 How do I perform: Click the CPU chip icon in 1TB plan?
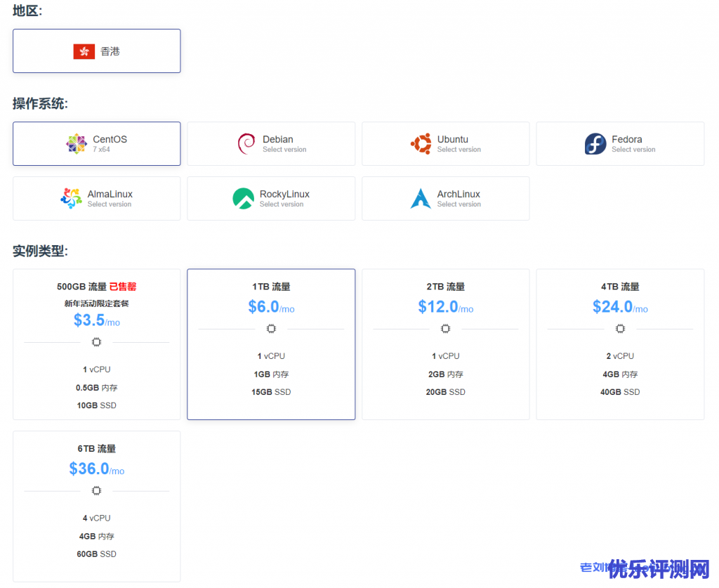click(271, 329)
